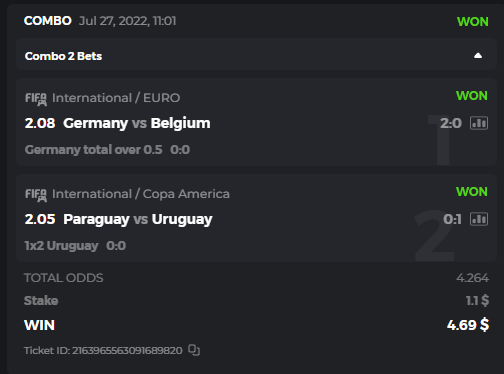Open statistics icon for Germany vs Belgium
504x374 pixels.
[479, 123]
